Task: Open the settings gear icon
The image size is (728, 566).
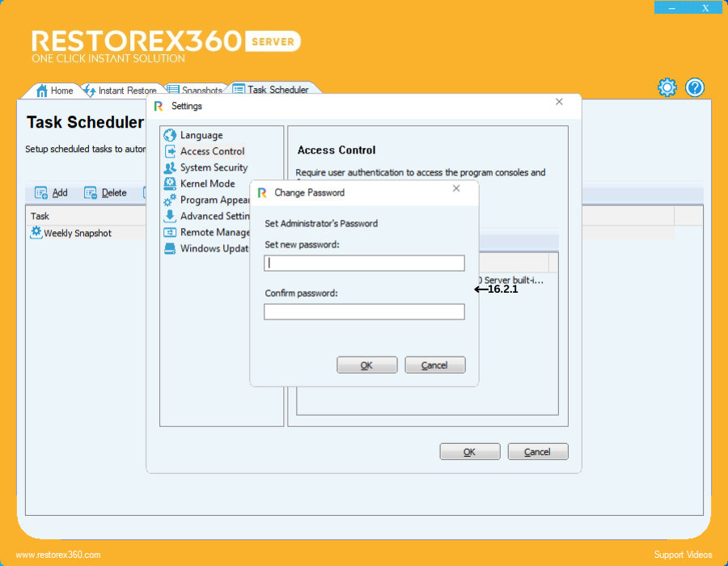Action: 667,87
